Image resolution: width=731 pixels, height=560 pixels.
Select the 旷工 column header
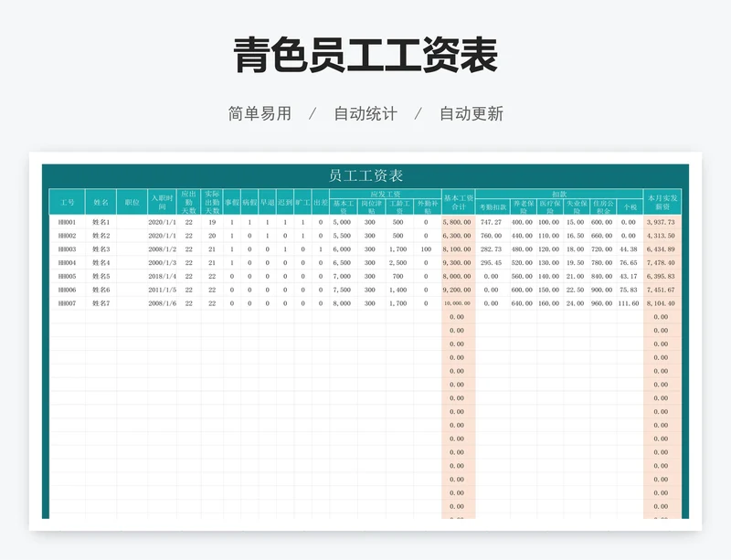[302, 202]
